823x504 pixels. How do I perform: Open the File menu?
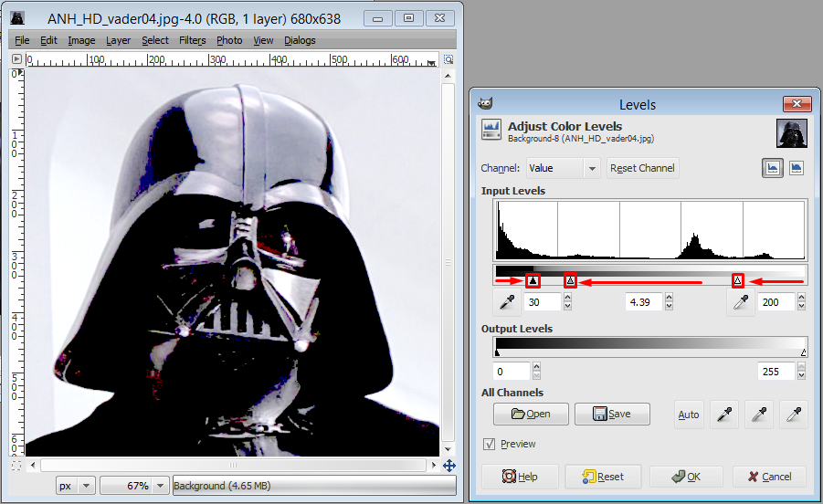click(22, 40)
